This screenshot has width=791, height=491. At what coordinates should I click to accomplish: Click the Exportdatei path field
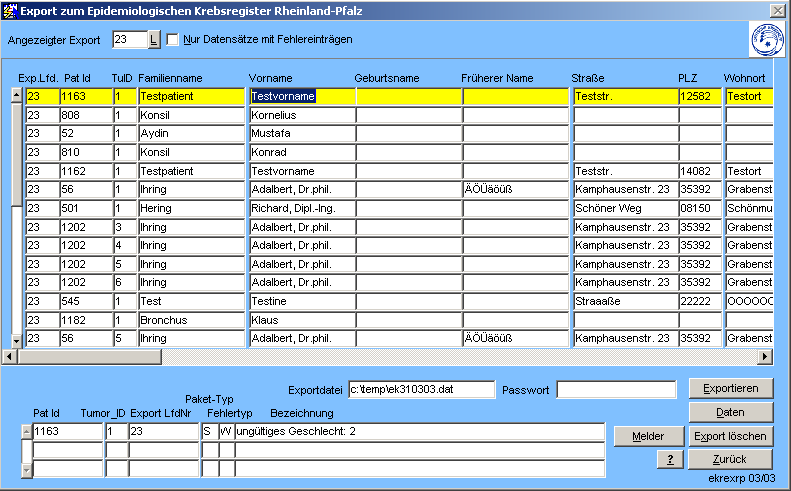(421, 390)
